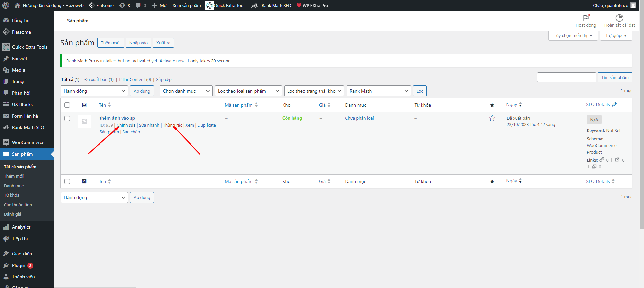The image size is (644, 288).
Task: Open the comments bubble icon in admin bar
Action: [138, 5]
